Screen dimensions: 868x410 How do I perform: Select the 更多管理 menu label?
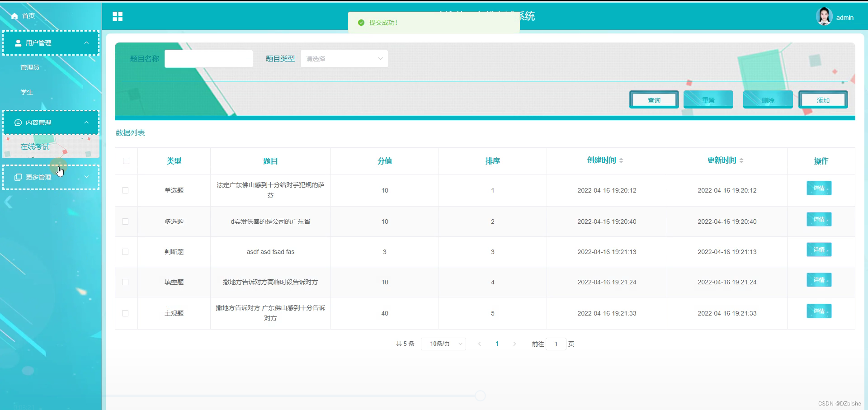coord(38,177)
